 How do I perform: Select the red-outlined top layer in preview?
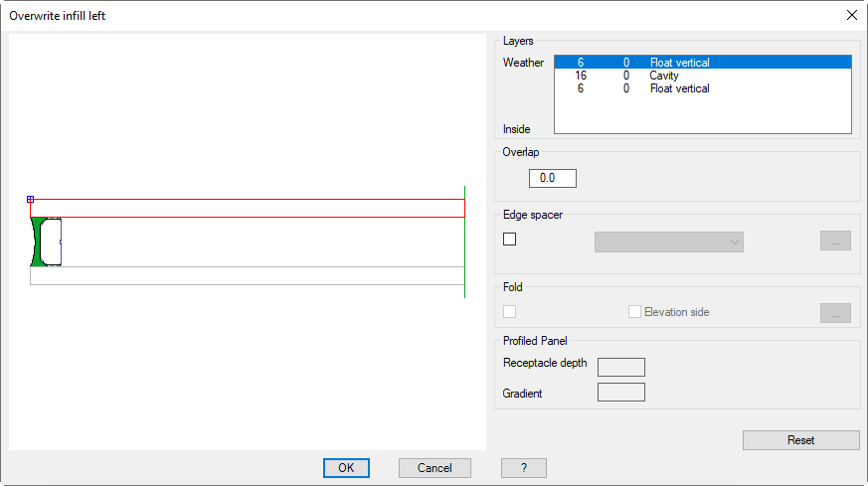247,208
